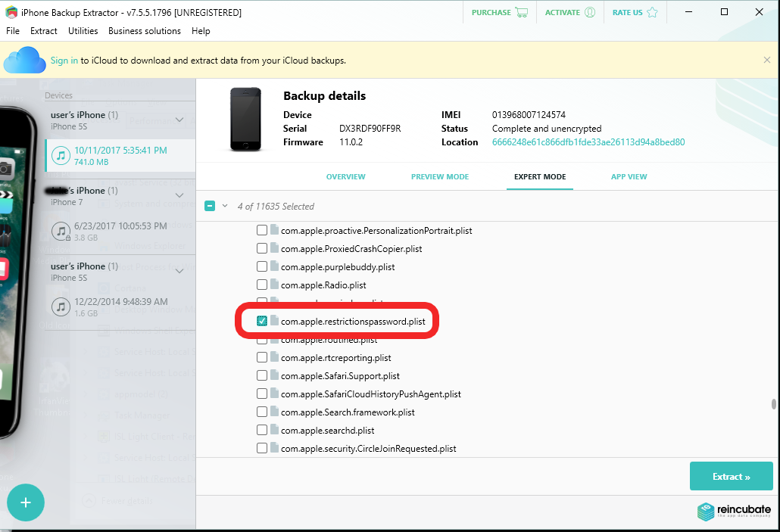Collapse first user's iPhone 5S device group
The height and width of the screenshot is (532, 780).
[179, 120]
